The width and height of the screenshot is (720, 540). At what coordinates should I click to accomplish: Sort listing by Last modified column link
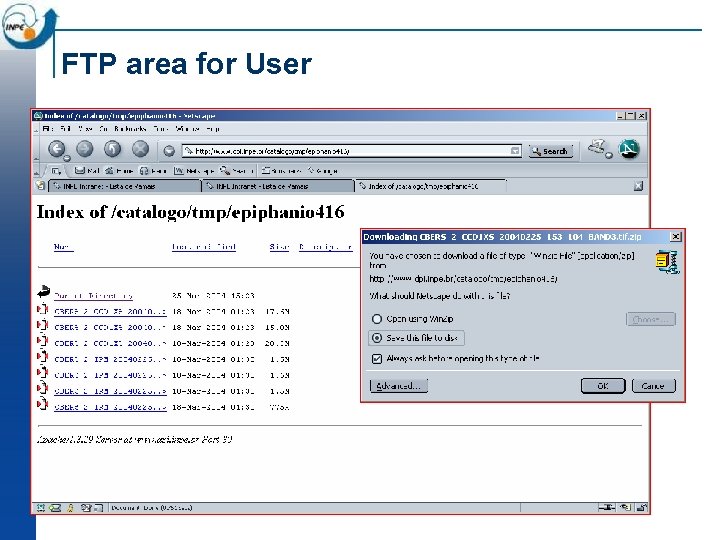(203, 247)
